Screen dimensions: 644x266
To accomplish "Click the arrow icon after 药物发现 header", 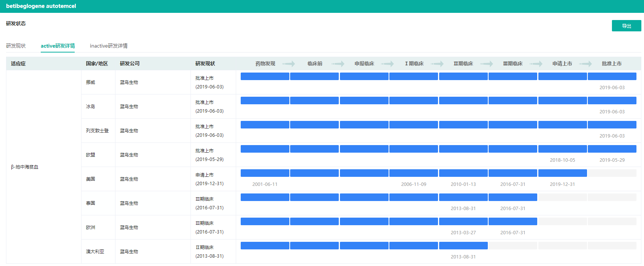I will 289,64.
